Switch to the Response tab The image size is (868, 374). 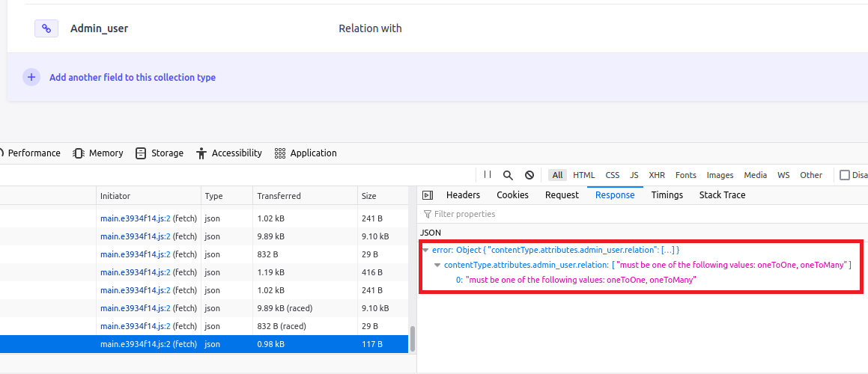coord(615,194)
